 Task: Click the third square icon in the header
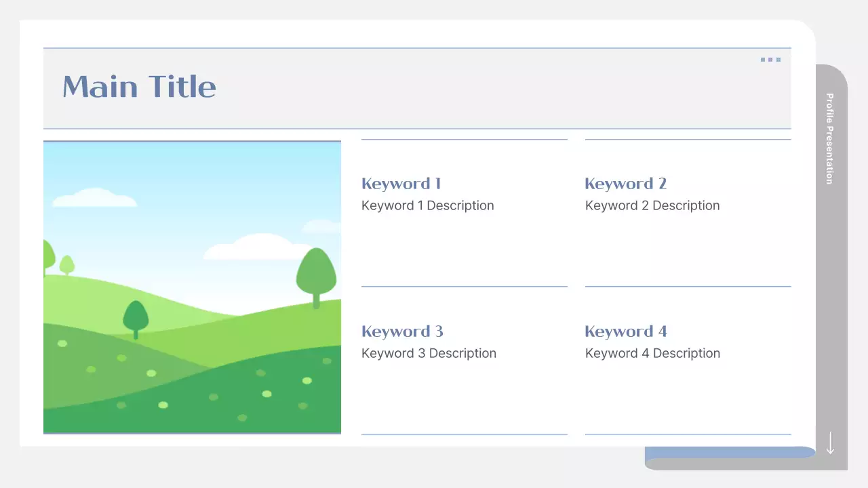pyautogui.click(x=778, y=60)
